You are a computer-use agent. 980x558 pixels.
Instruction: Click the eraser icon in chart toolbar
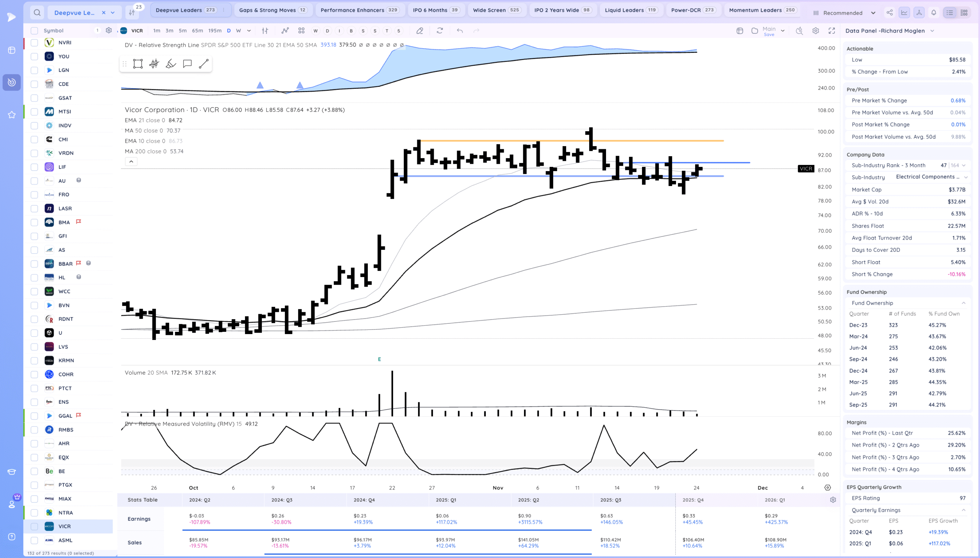420,31
